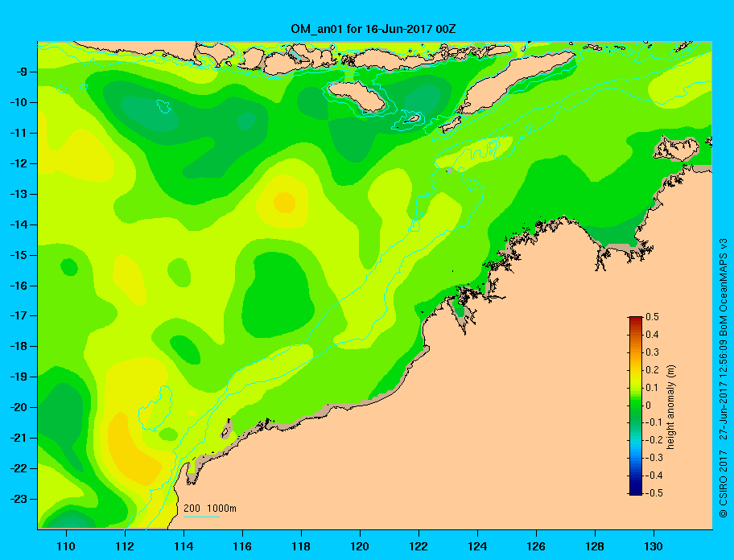Click the longitude axis label "116"

242,546
